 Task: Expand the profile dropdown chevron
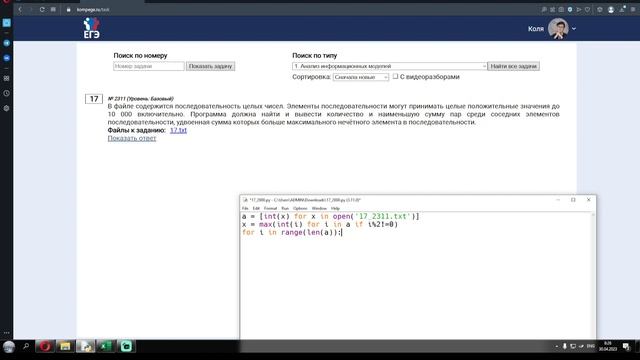574,29
